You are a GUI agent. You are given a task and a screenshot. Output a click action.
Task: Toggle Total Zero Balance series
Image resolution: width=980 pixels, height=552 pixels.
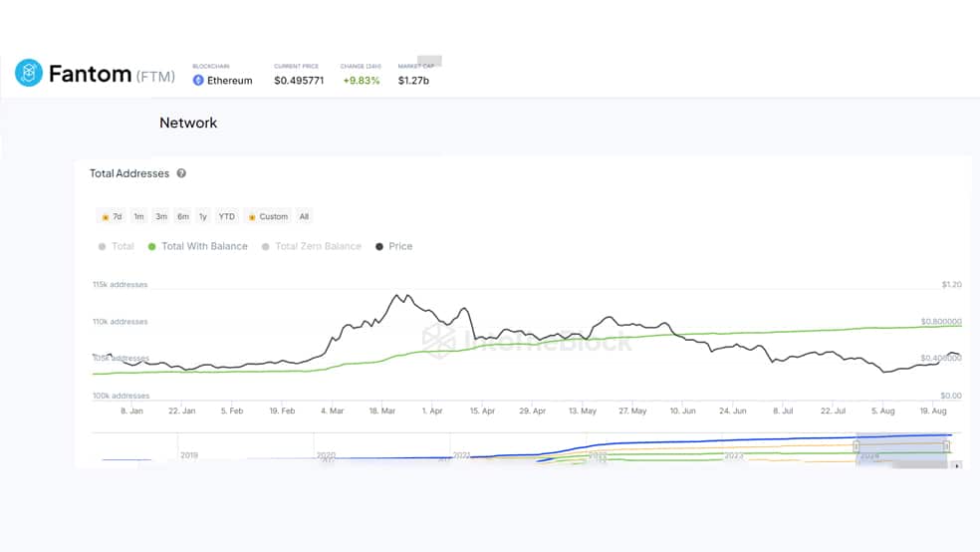[x=312, y=246]
